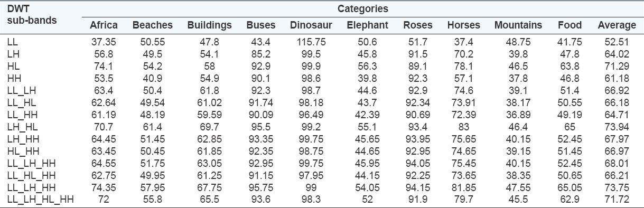Click the Average column header
Viewport: 644px width, 208px height.
[x=617, y=25]
